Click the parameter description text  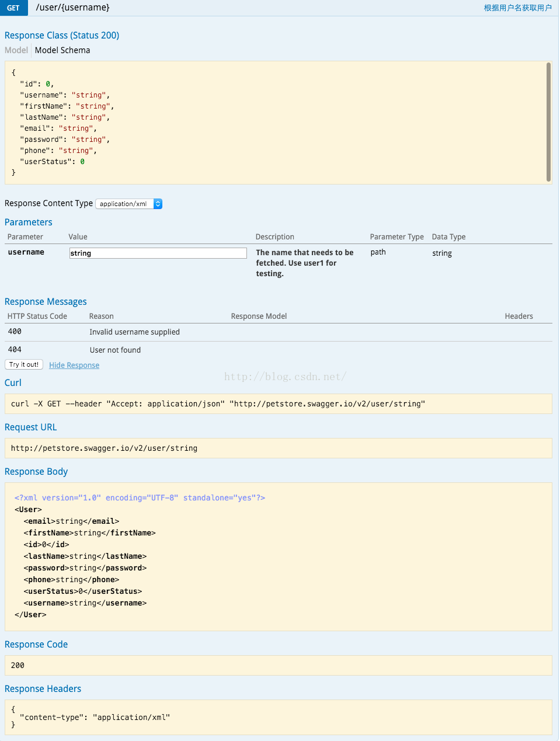pos(305,263)
